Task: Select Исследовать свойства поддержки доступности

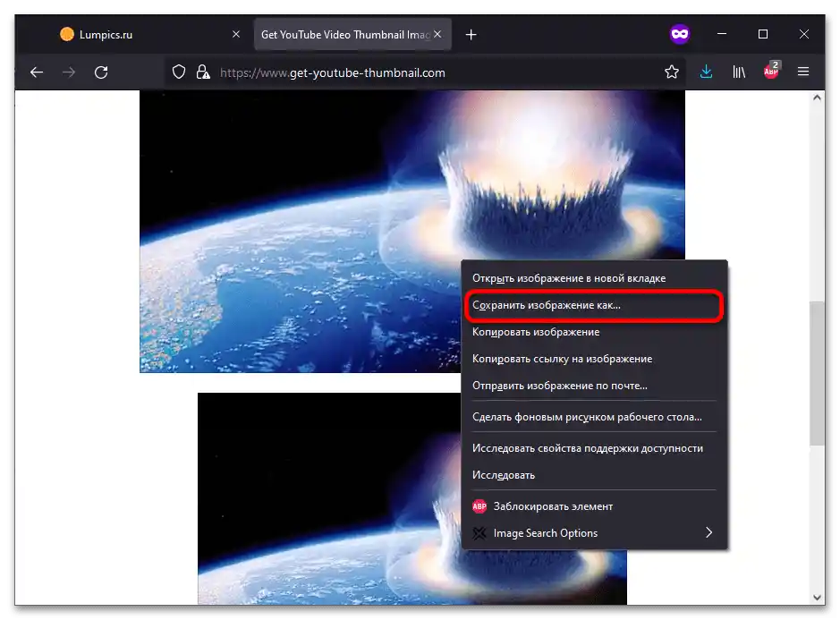Action: (594, 448)
